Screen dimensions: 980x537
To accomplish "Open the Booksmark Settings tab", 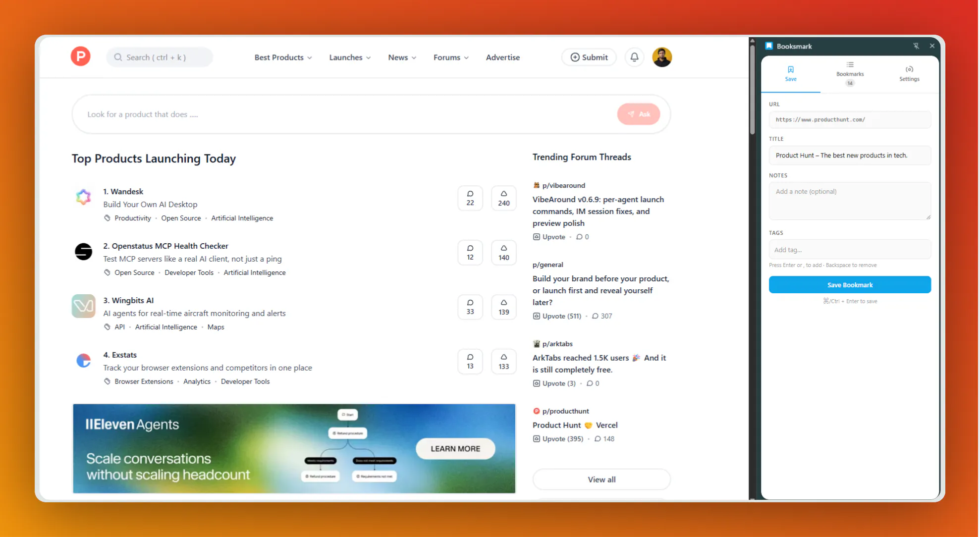I will 909,74.
